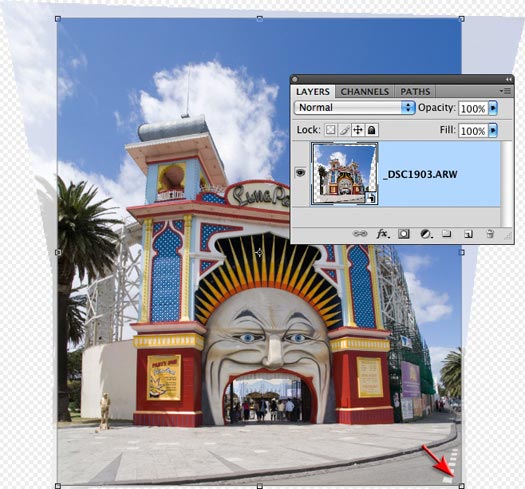
Task: Click the right-middle transform handle
Action: 461,252
